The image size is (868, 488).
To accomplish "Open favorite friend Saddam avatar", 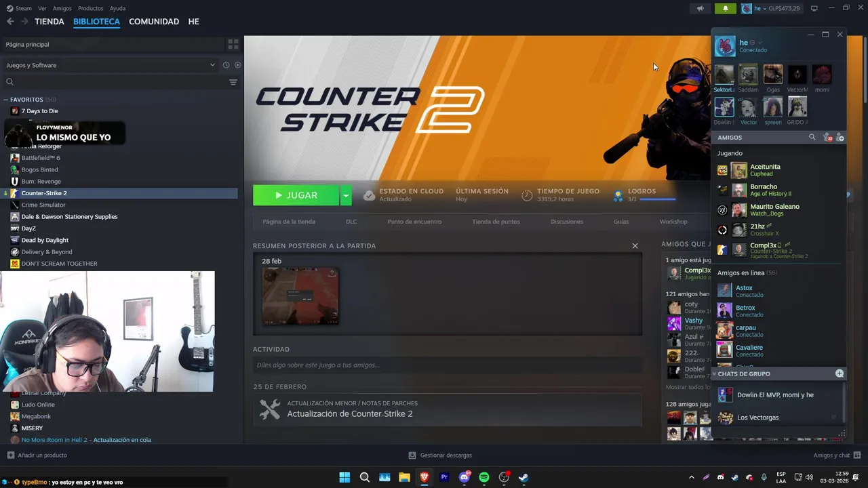I will 749,75.
